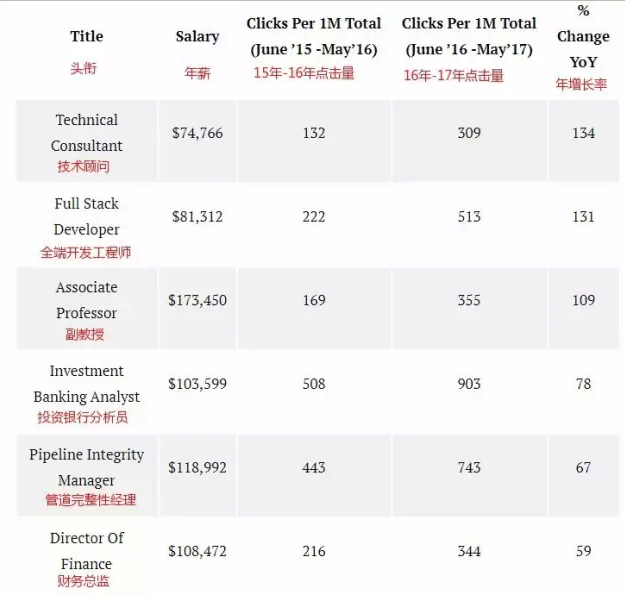625x596 pixels.
Task: Select the 59 percent change value
Action: click(x=583, y=551)
